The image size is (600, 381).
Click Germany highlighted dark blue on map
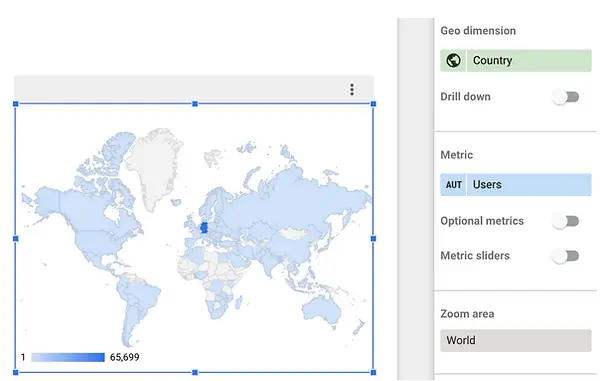click(204, 228)
